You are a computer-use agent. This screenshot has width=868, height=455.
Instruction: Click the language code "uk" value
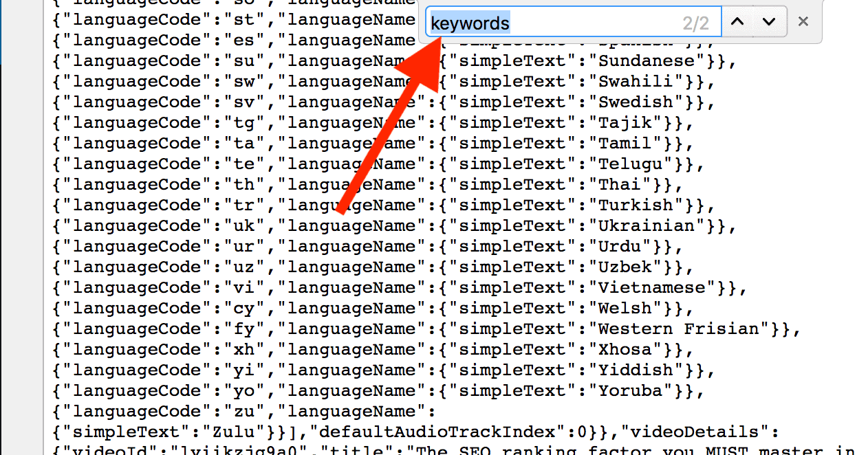coord(246,225)
